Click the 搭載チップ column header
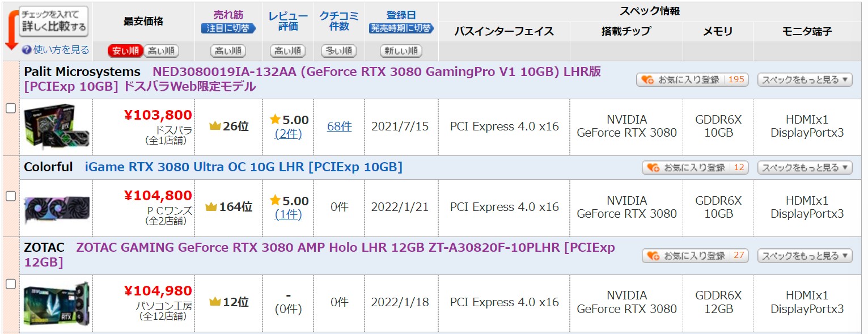868x334 pixels. [626, 32]
